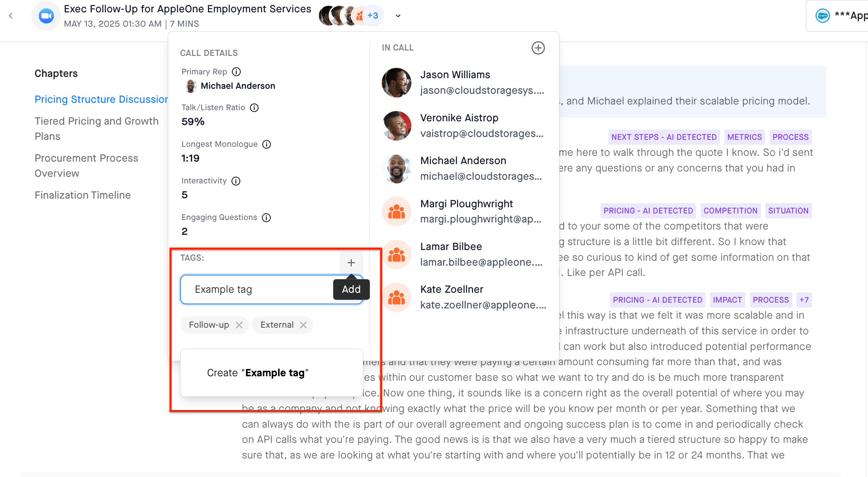This screenshot has width=868, height=477.
Task: Click Lamar Bilbee group icon
Action: pos(397,255)
